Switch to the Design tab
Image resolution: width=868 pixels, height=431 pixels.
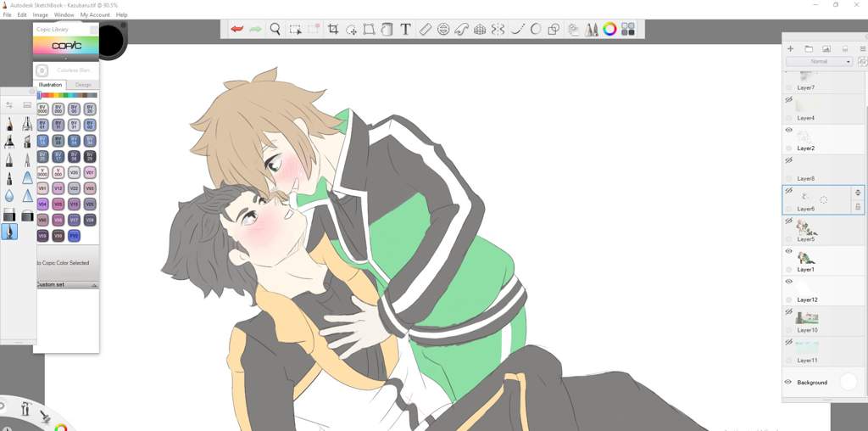[83, 85]
